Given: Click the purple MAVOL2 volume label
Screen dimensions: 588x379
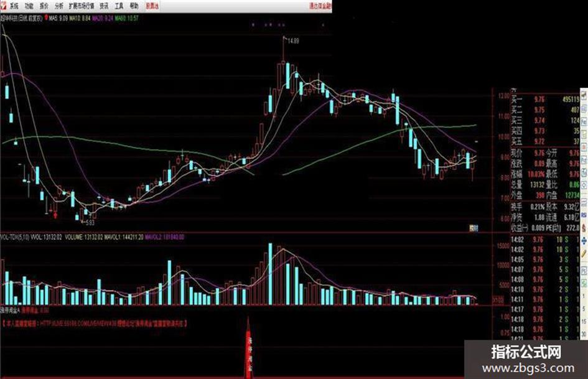Looking at the screenshot, I should pos(165,237).
